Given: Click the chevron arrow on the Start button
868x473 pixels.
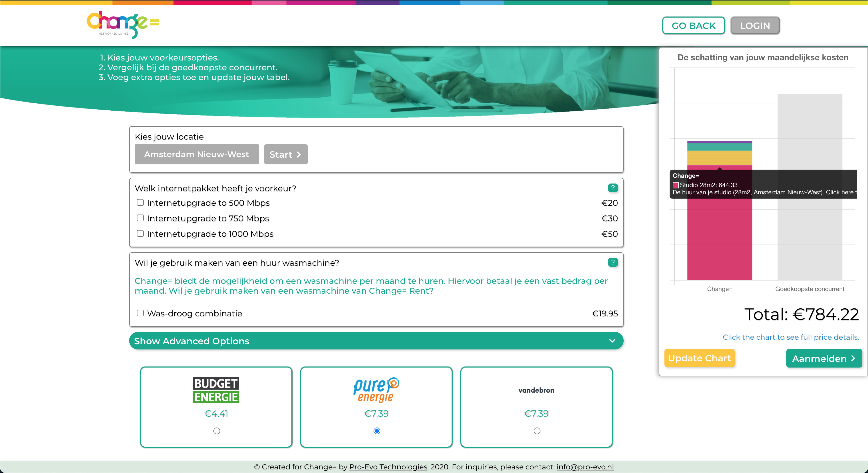Looking at the screenshot, I should [x=299, y=154].
